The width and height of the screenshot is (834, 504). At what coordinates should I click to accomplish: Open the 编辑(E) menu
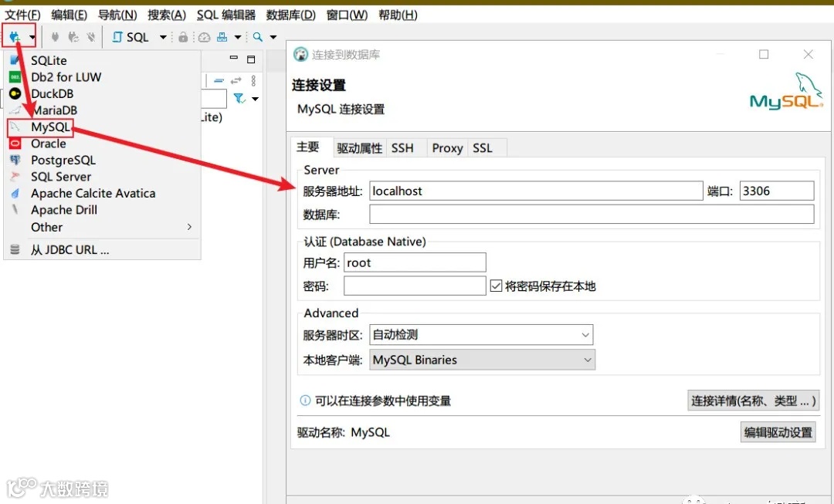(69, 15)
